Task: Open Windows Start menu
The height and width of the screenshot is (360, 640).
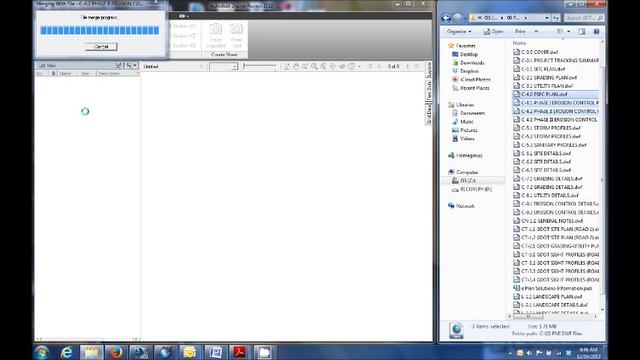Action: pos(42,352)
